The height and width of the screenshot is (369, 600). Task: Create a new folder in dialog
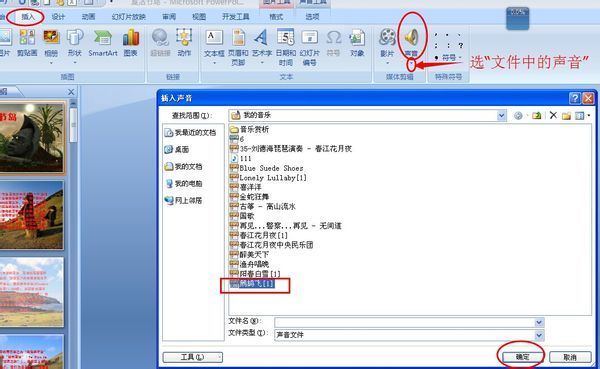coord(566,116)
